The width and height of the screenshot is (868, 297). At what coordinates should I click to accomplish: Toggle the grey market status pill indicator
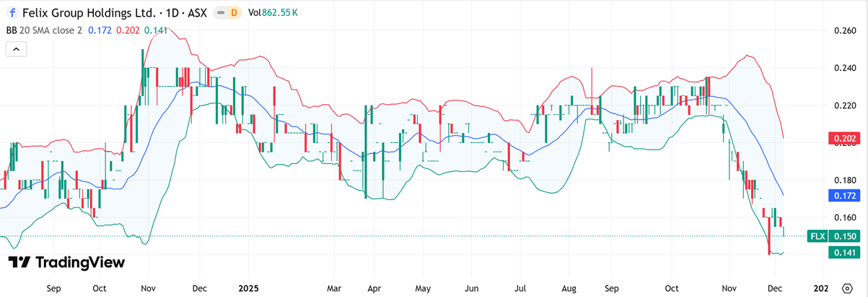click(x=219, y=13)
